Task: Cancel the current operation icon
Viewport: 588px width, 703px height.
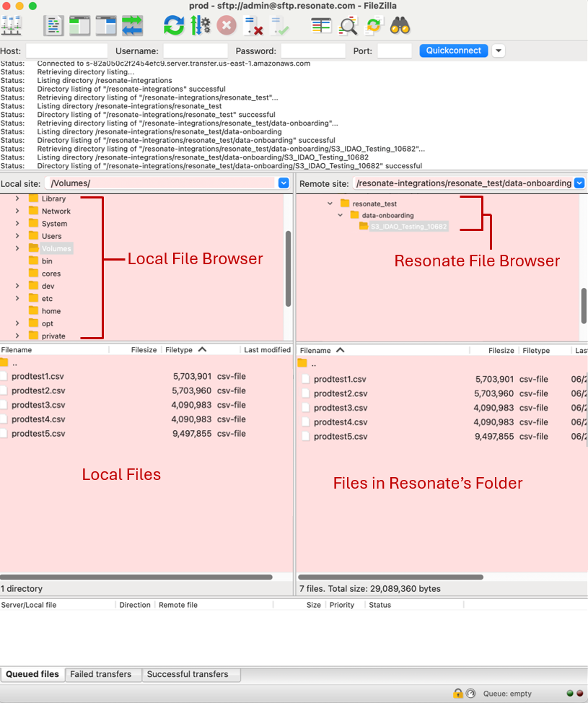Action: pos(227,25)
